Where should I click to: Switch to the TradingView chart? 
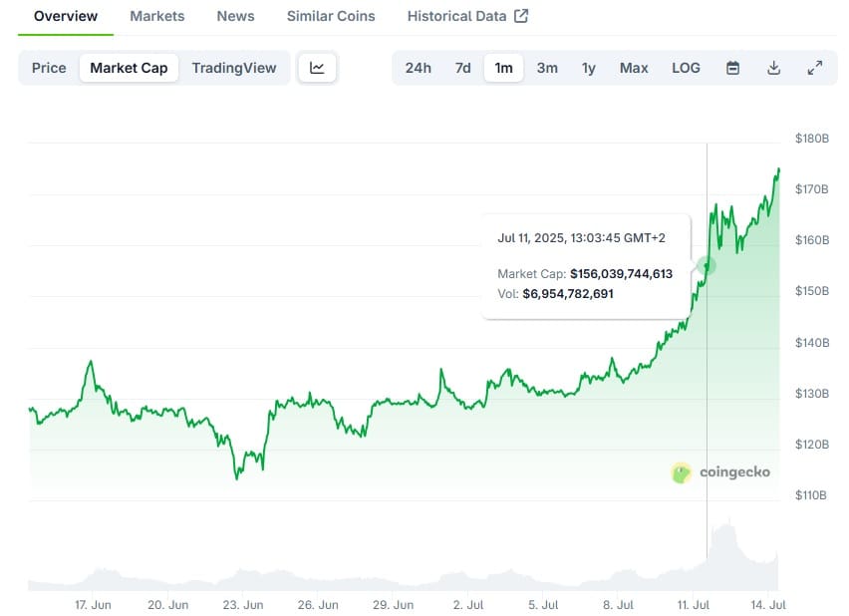(x=234, y=68)
